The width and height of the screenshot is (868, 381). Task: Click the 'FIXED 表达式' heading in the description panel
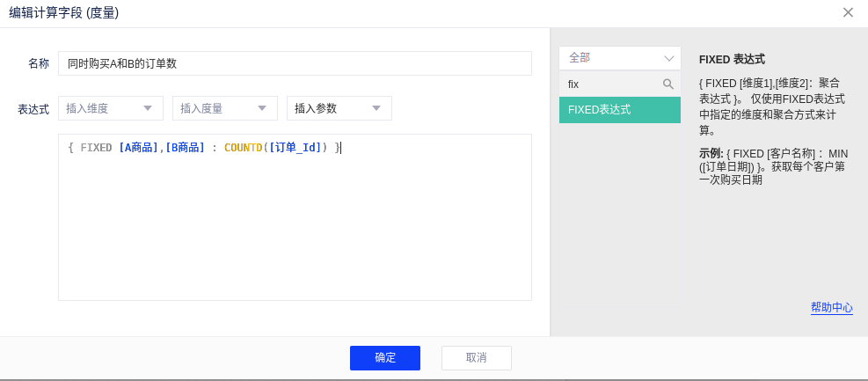(x=732, y=59)
